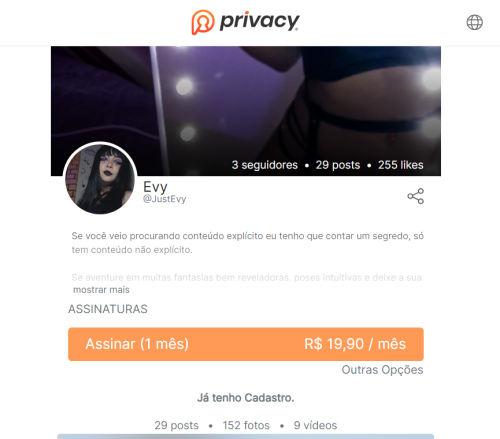
Task: Expand bio with mostrar mais
Action: (101, 290)
